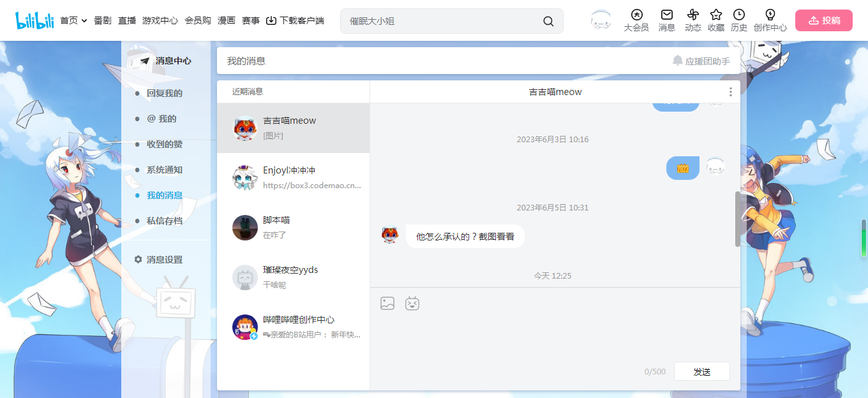Click 吉吉喵meow avatar in conversation list
Screen dimensions: 868x398
pos(245,128)
